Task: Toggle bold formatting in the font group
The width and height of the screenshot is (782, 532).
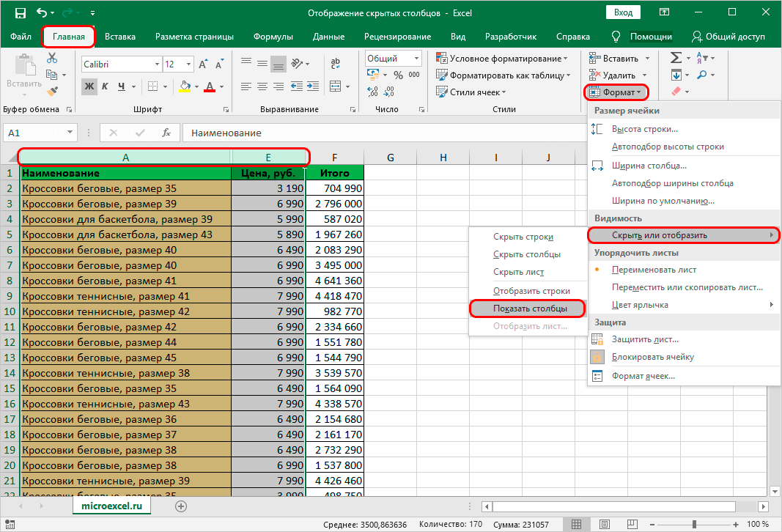Action: pyautogui.click(x=89, y=86)
